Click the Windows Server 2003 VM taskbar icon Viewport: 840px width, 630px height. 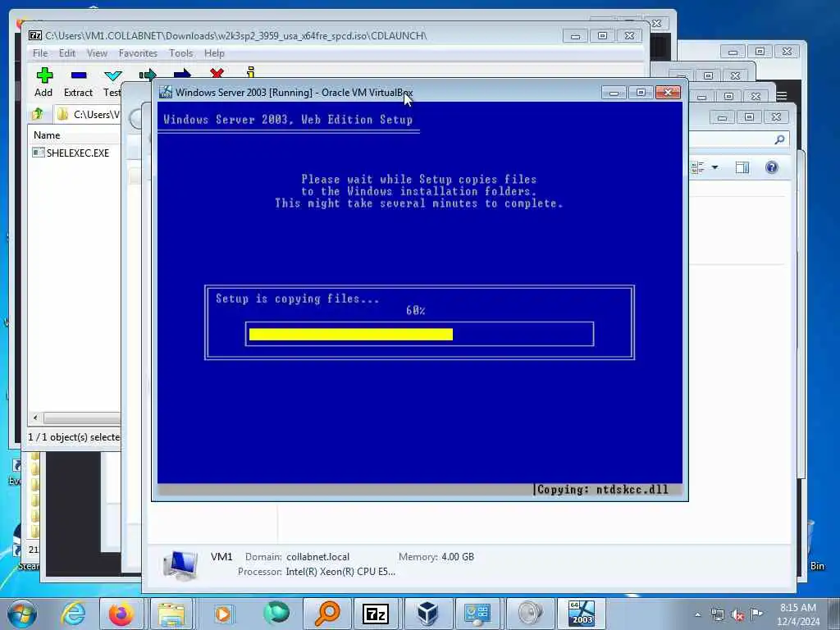click(x=581, y=614)
